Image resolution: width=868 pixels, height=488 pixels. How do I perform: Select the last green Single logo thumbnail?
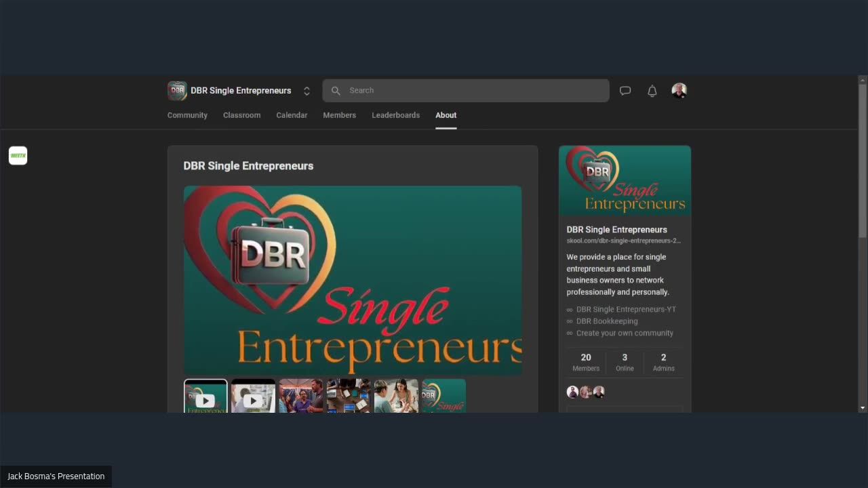(x=443, y=396)
